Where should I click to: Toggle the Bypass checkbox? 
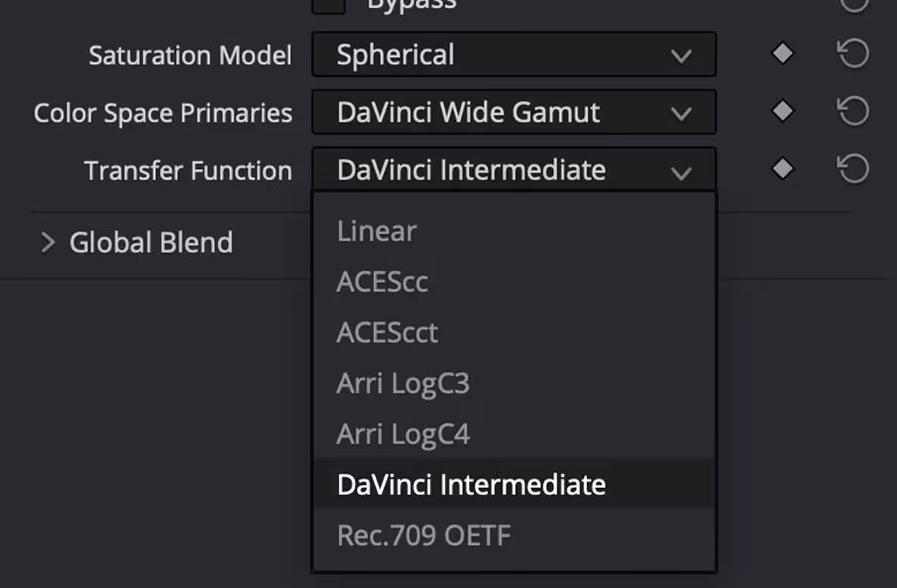[328, 6]
